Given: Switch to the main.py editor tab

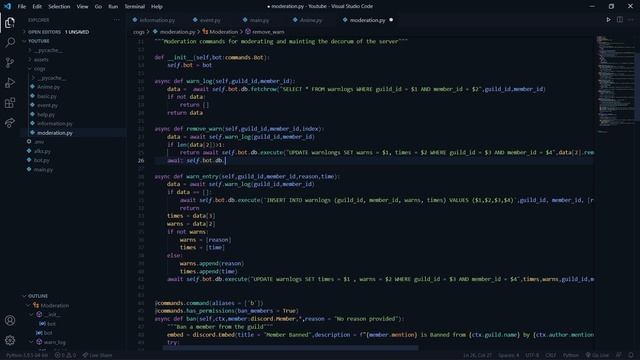Looking at the screenshot, I should coord(259,20).
